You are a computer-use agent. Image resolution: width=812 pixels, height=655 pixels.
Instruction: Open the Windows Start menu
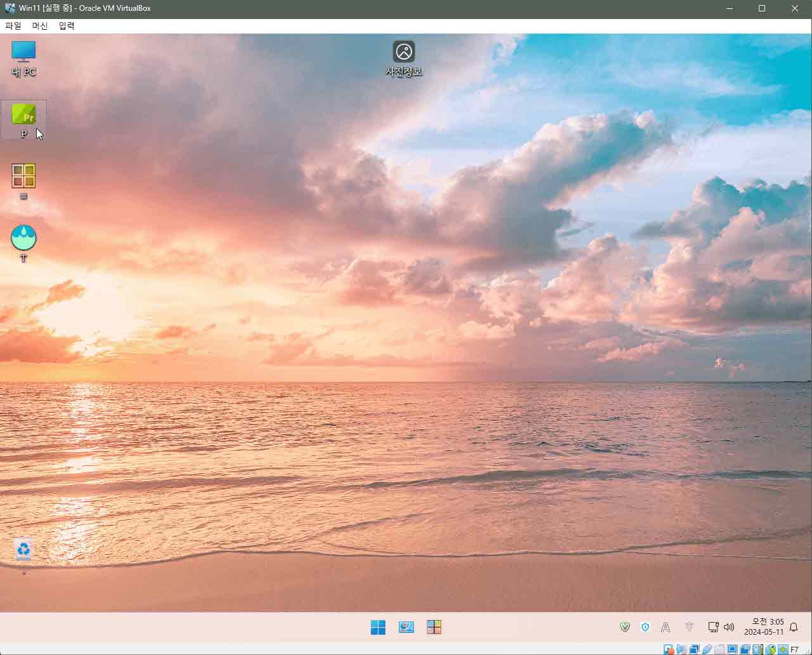(x=378, y=627)
